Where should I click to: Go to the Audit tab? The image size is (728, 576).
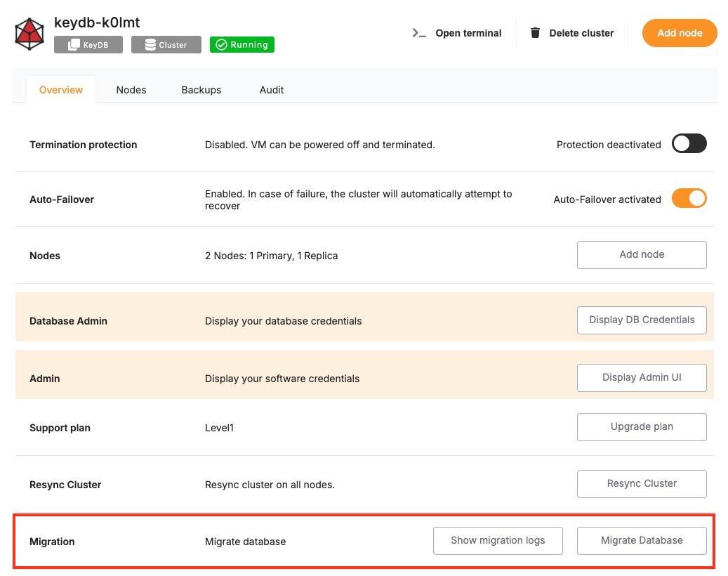(x=272, y=90)
